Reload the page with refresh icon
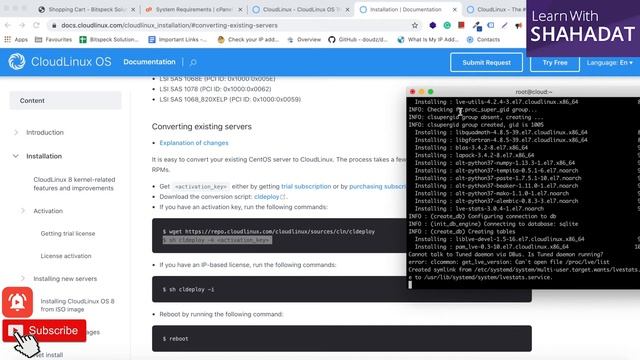 36,25
